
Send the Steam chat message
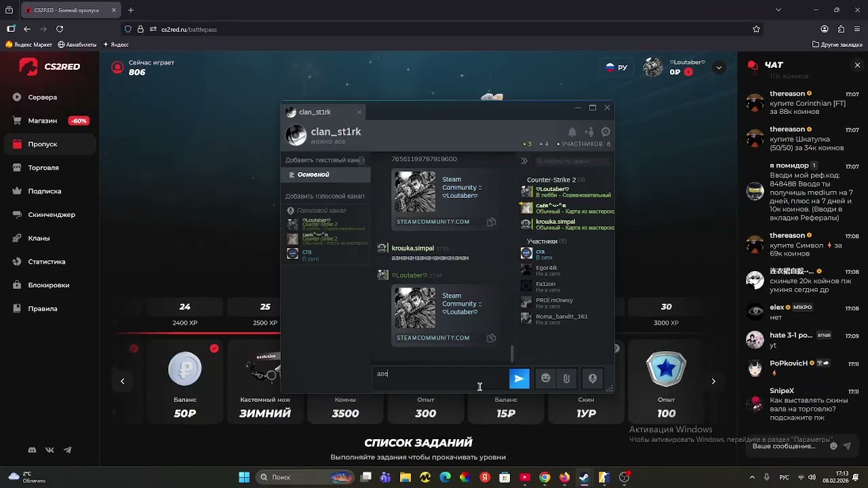coord(519,379)
